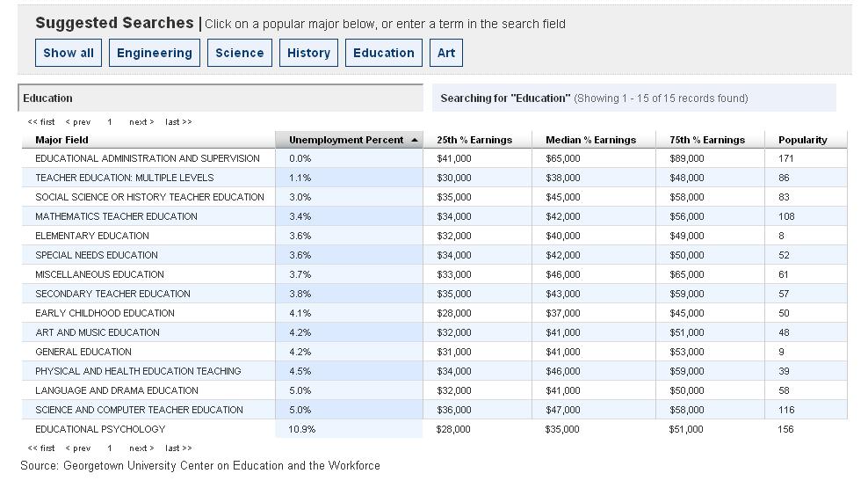Open the History suggested search
Viewport: 868px width, 488px height.
(308, 53)
